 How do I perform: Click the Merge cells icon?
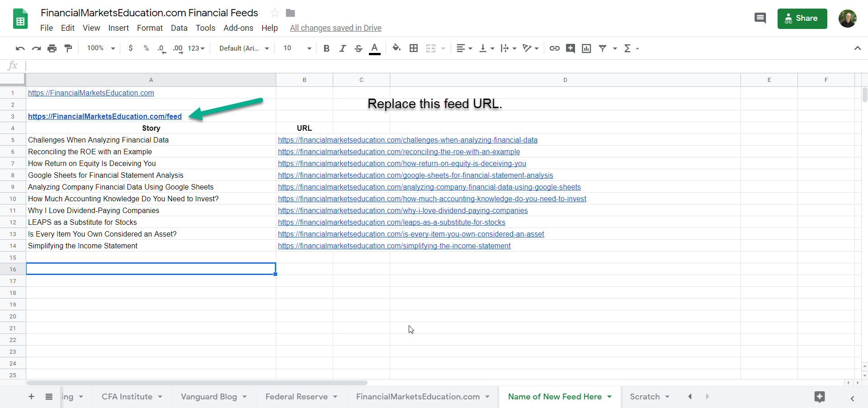pyautogui.click(x=431, y=48)
